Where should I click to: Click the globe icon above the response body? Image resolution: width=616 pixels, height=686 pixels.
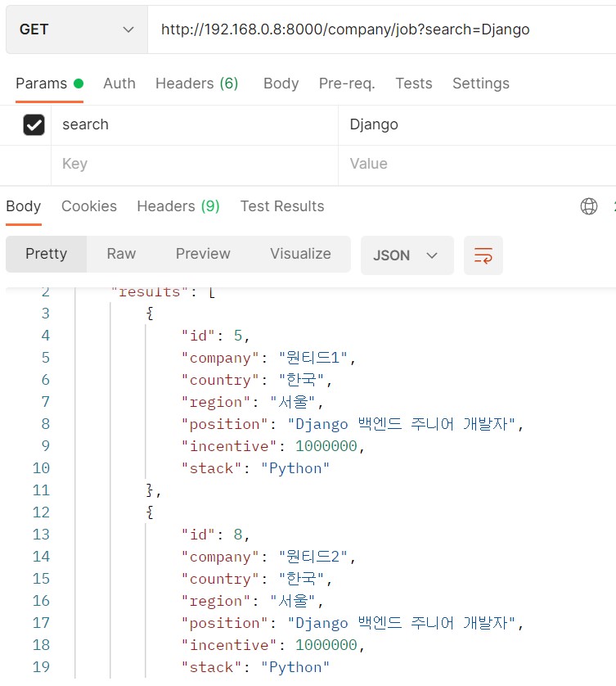pyautogui.click(x=589, y=205)
